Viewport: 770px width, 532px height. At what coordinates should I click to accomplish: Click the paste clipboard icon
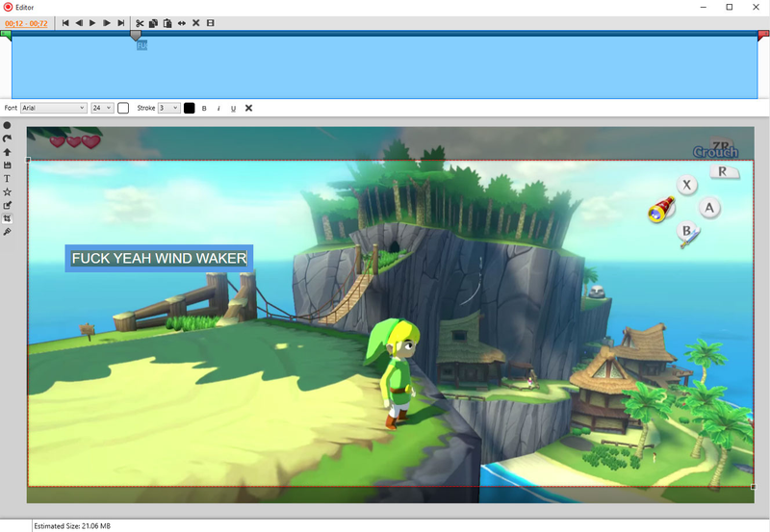tap(167, 23)
